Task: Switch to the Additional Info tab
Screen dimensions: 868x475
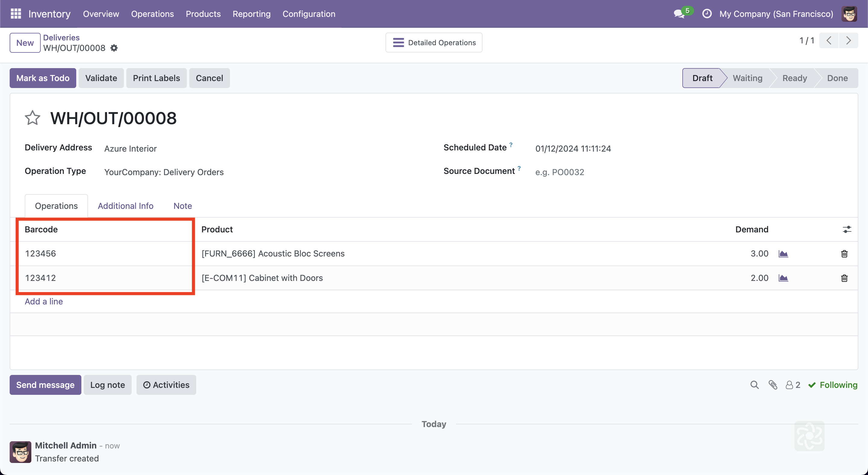Action: pyautogui.click(x=125, y=206)
